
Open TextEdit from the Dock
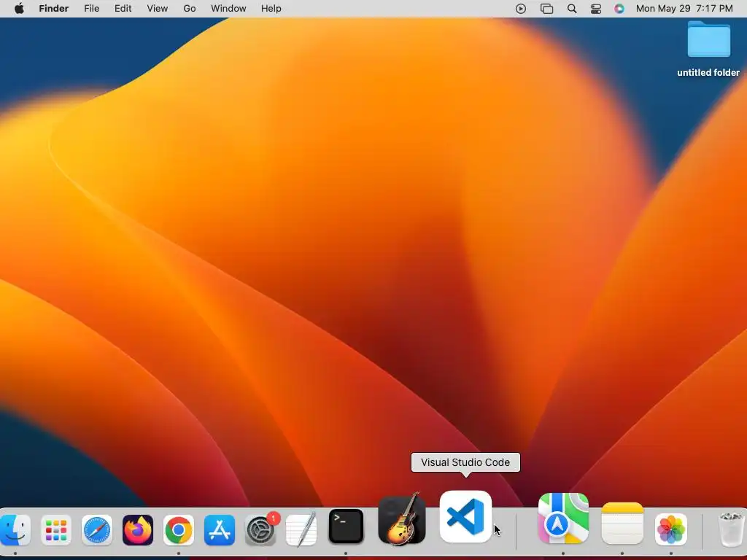tap(301, 529)
